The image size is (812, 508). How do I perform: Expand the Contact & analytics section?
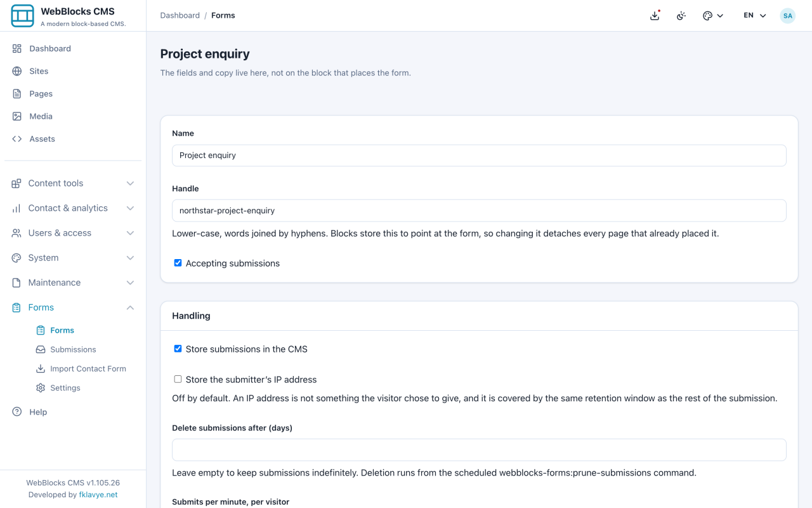73,208
